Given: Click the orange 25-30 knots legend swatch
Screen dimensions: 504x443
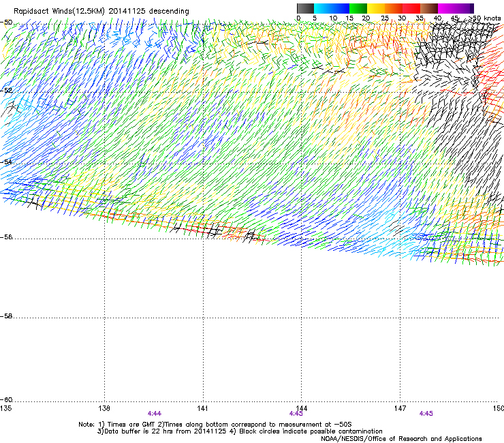Looking at the screenshot, I should coord(394,8).
